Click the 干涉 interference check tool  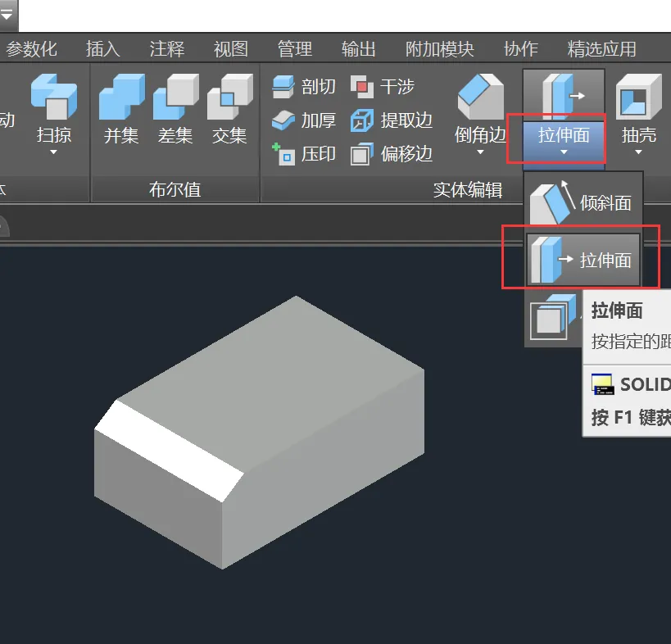382,87
